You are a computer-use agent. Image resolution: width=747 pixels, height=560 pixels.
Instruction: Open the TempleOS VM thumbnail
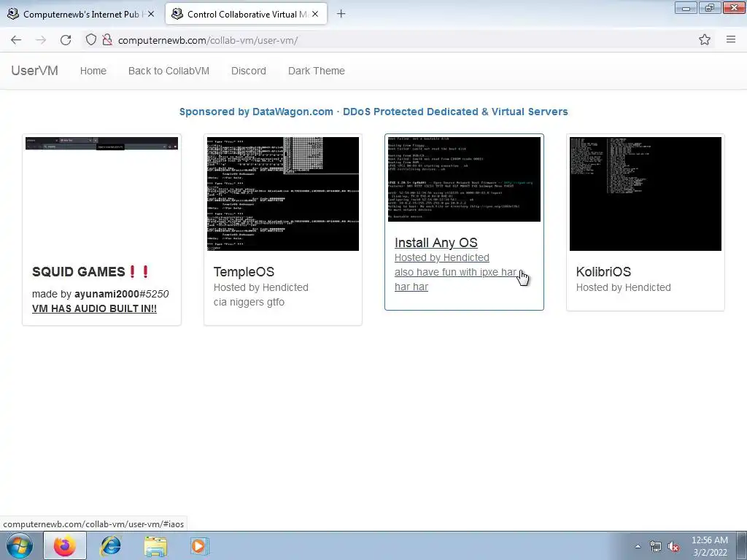(283, 194)
